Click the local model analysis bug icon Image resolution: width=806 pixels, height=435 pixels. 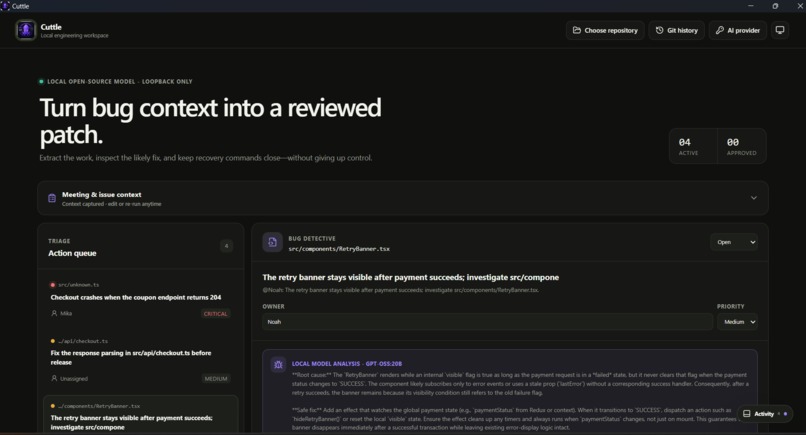coord(278,365)
